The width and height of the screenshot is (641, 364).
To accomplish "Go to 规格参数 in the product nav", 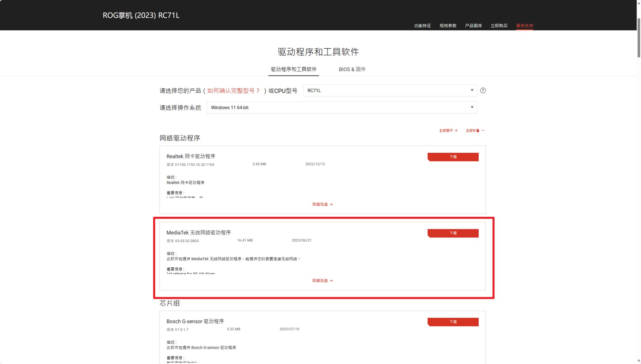I will tap(448, 26).
